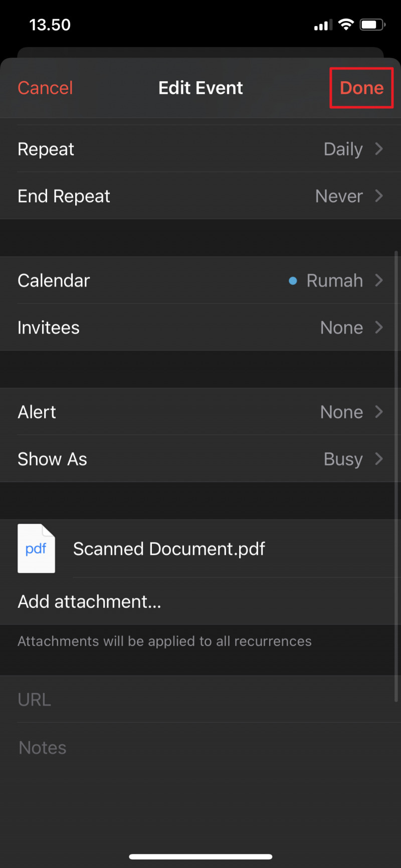Tap the blue Rumah calendar color dot
The image size is (401, 868).
click(293, 281)
